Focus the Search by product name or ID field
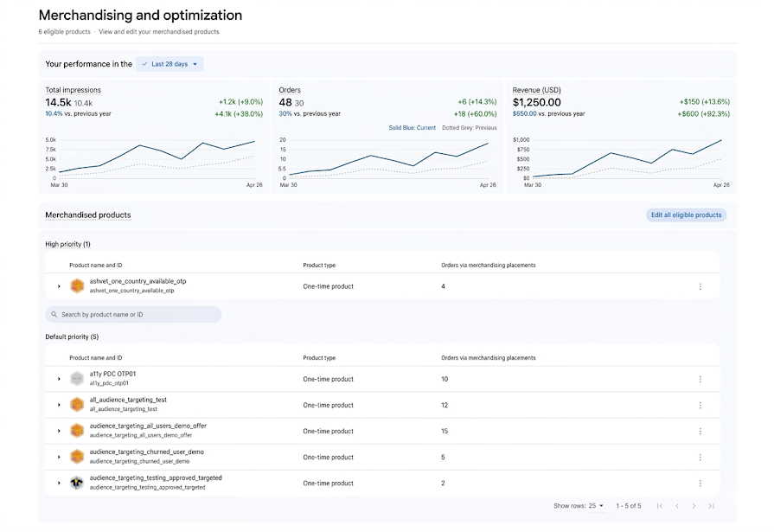The width and height of the screenshot is (774, 532). [x=133, y=315]
